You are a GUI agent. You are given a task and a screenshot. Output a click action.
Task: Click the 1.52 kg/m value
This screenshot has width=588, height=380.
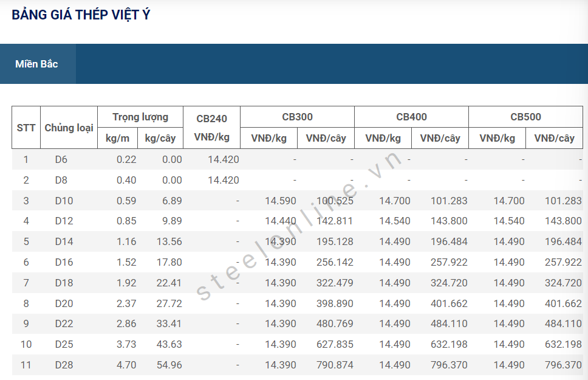pos(126,263)
